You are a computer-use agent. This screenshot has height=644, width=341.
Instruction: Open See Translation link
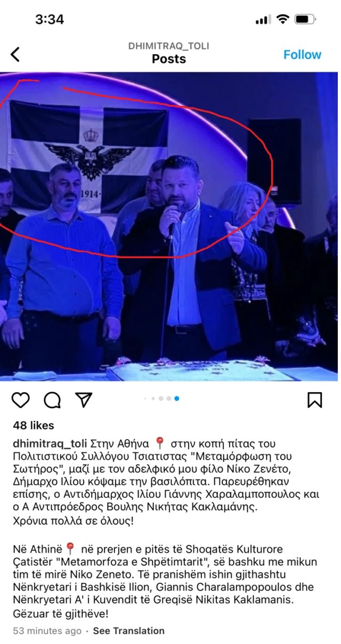pyautogui.click(x=128, y=631)
